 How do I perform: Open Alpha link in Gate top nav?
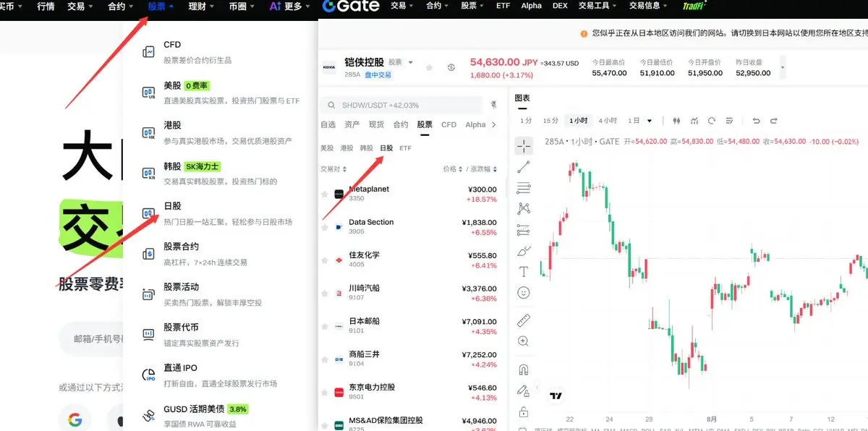pyautogui.click(x=531, y=6)
